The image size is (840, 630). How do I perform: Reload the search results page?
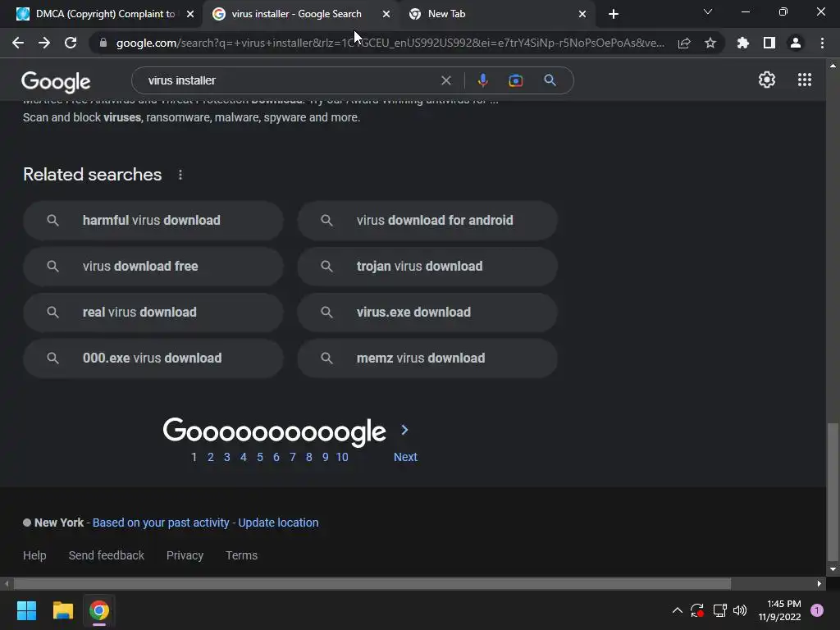[71, 43]
